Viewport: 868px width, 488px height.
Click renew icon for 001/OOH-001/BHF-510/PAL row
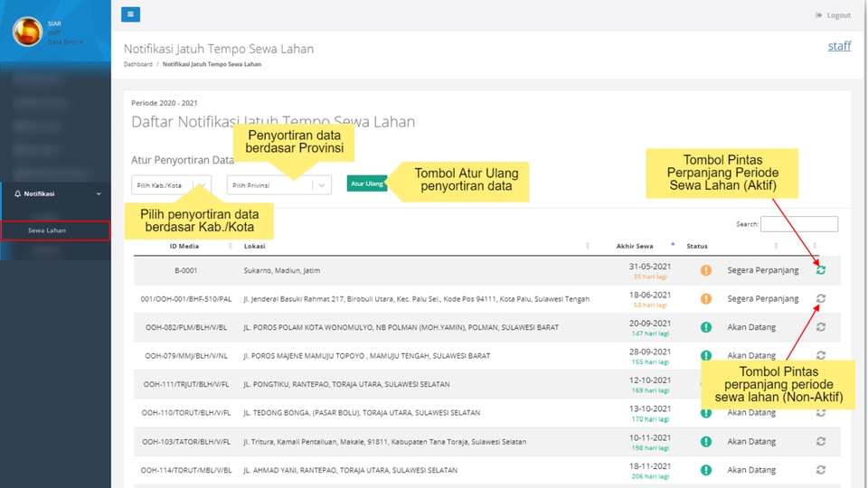821,299
